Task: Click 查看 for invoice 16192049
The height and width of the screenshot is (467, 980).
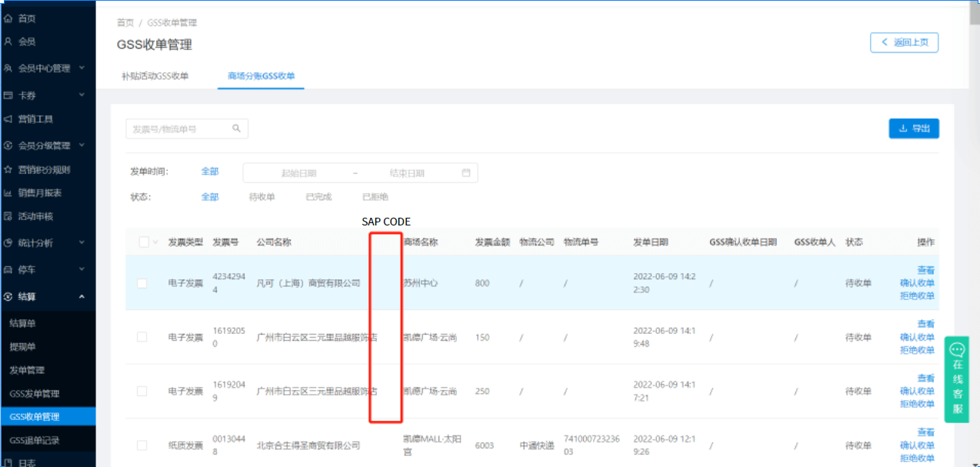Action: click(926, 379)
